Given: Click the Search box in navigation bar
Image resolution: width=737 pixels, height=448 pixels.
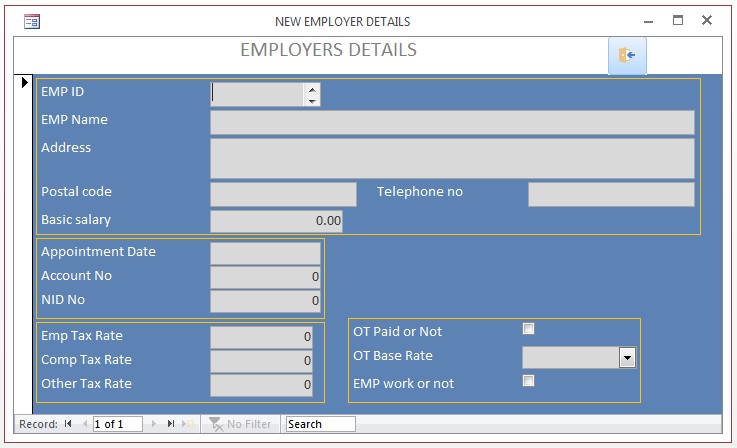Looking at the screenshot, I should [321, 424].
